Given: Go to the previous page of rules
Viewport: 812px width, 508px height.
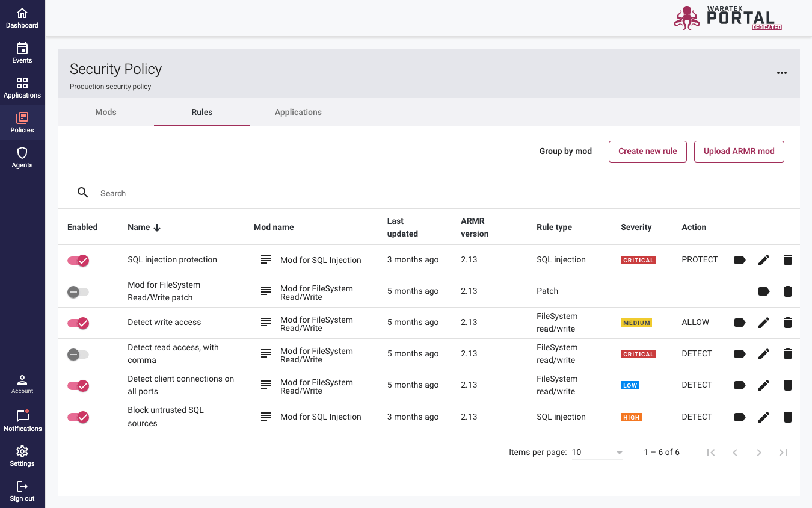Looking at the screenshot, I should pyautogui.click(x=735, y=453).
